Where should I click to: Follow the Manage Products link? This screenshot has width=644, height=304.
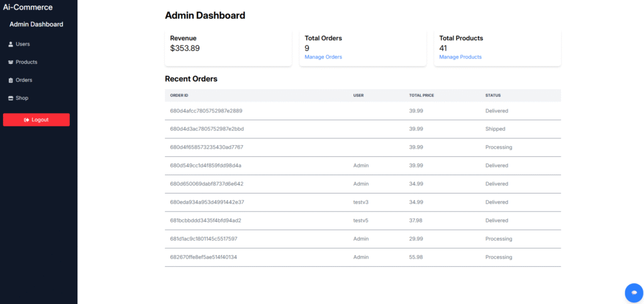(x=460, y=57)
